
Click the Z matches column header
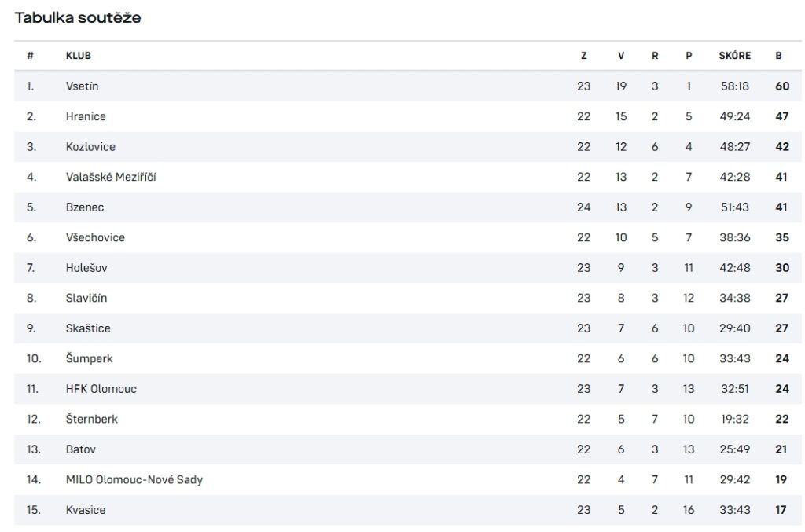(584, 56)
